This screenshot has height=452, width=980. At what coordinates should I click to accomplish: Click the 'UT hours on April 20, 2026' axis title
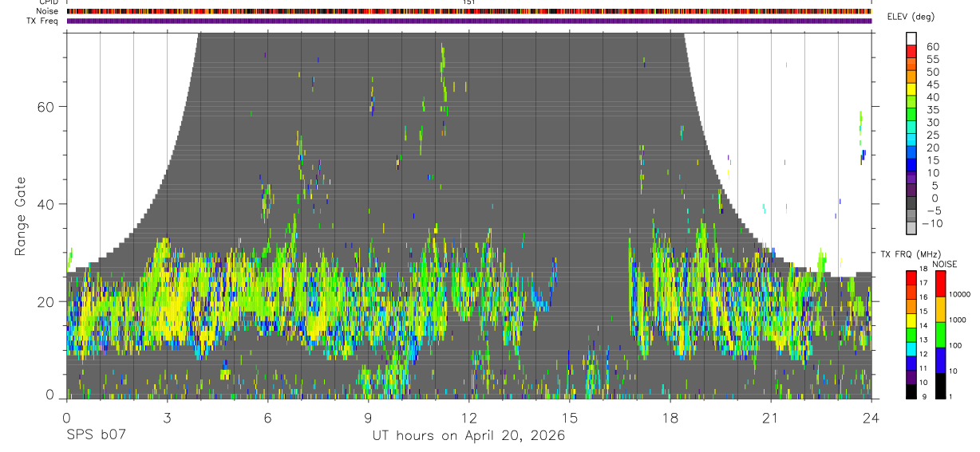coord(468,436)
